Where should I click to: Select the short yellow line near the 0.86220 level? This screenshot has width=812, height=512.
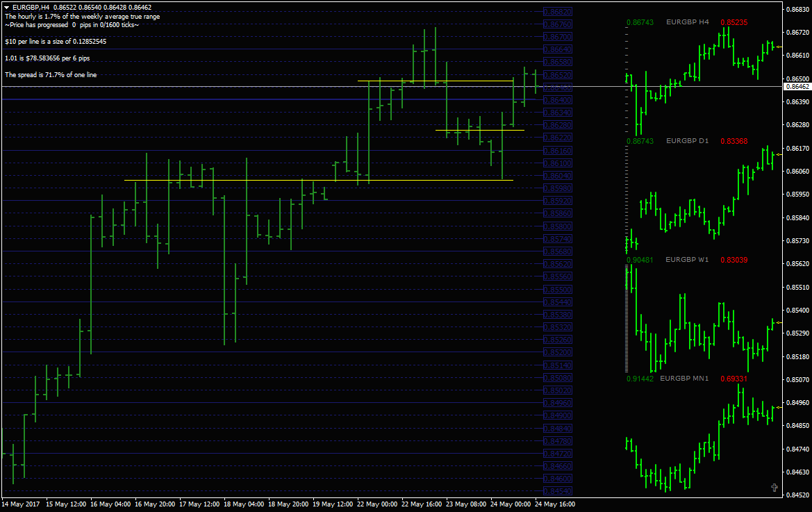pos(480,130)
